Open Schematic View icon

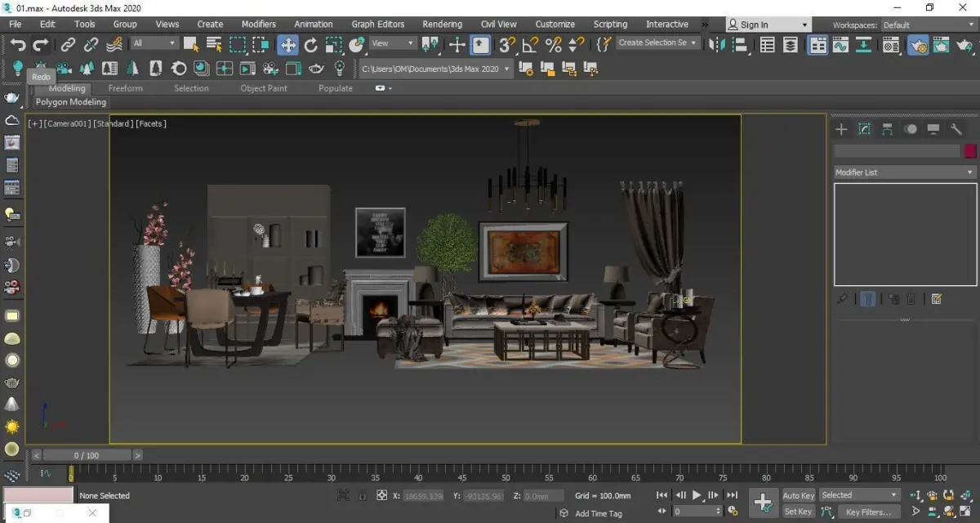863,45
